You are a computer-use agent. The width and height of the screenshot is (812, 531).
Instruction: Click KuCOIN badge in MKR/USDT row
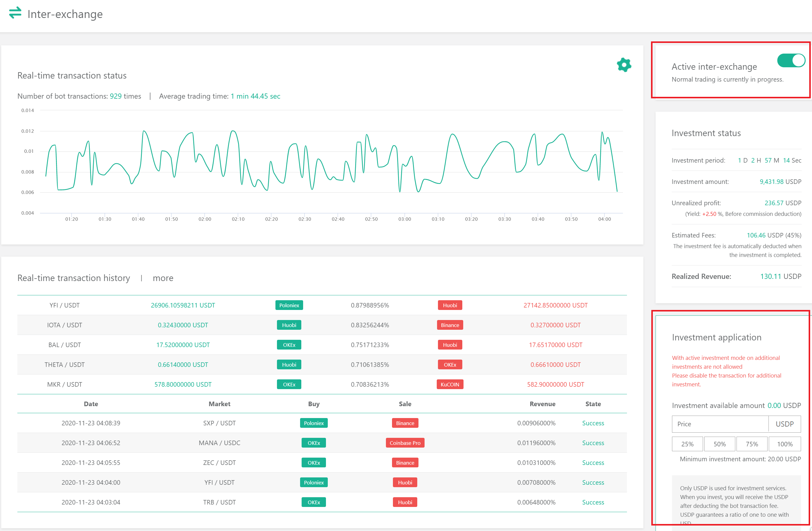[x=450, y=384]
